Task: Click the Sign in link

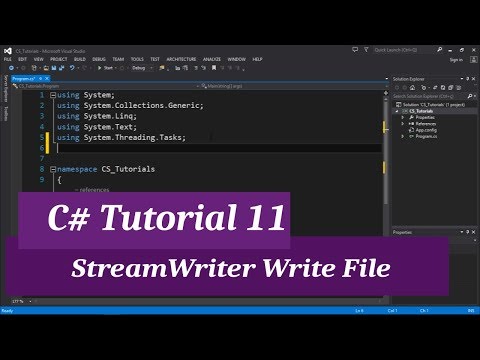Action: (456, 60)
